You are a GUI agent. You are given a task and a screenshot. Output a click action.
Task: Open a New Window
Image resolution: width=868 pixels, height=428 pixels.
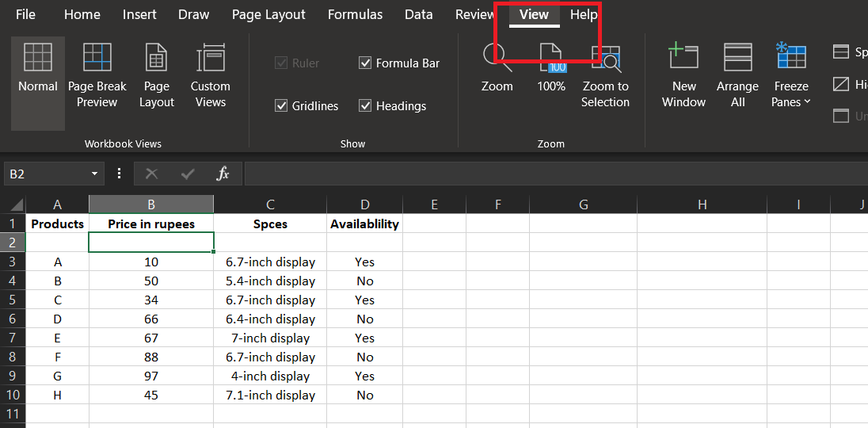click(683, 76)
